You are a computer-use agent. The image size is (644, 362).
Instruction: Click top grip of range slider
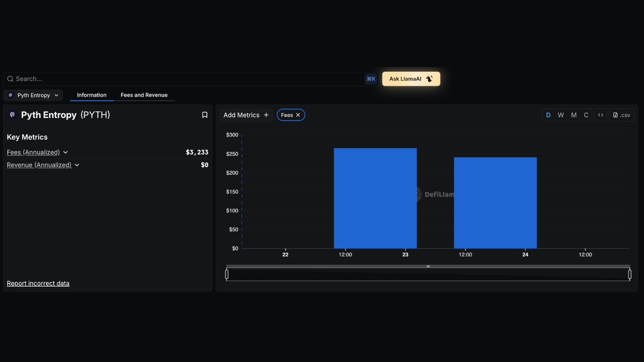[x=428, y=266]
